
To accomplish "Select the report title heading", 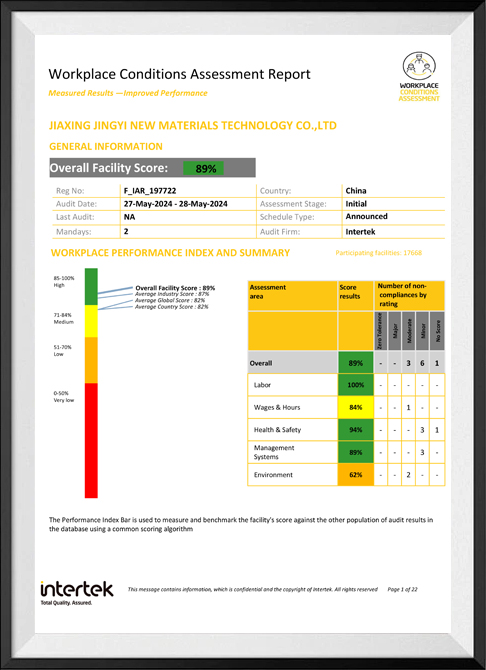I will [x=180, y=74].
